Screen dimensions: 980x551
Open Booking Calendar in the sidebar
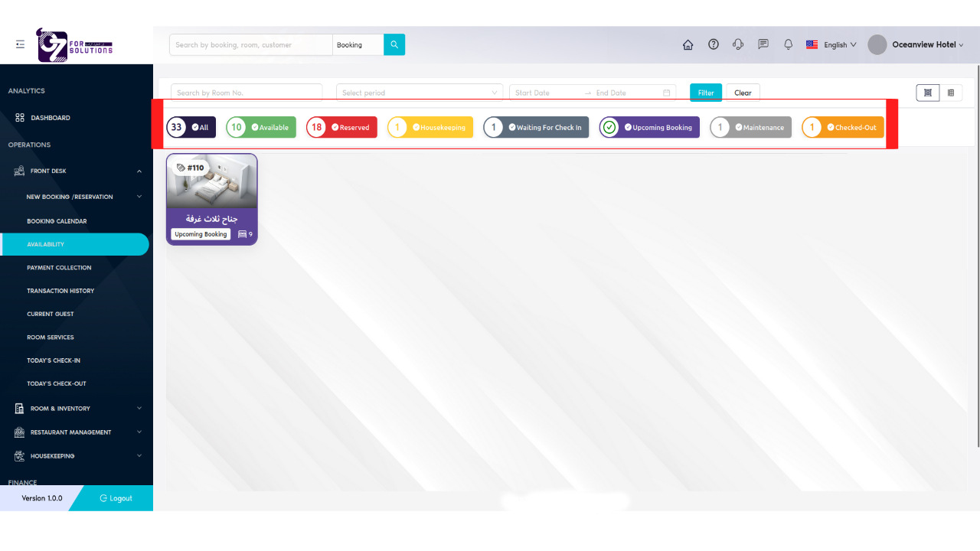57,221
